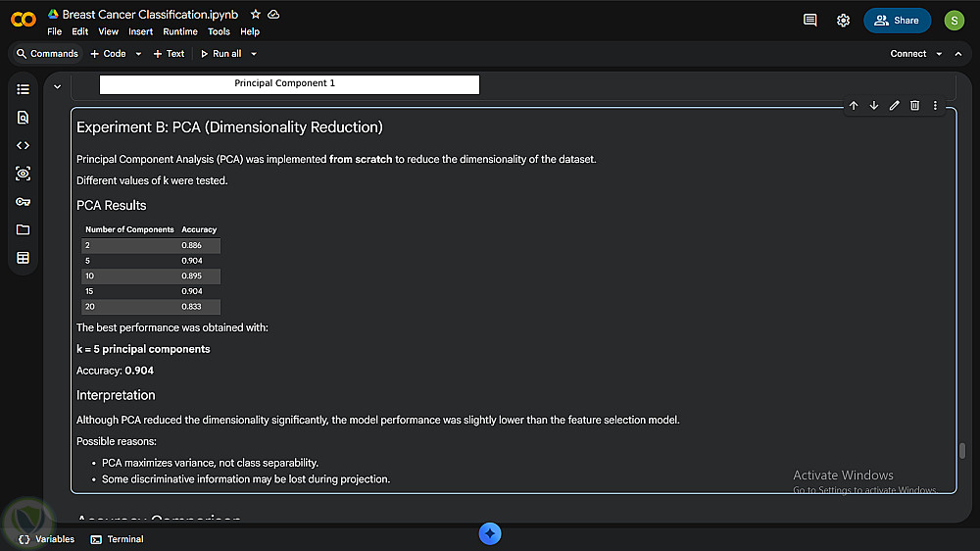Open the Files folder panel
The height and width of the screenshot is (551, 980).
coord(24,229)
